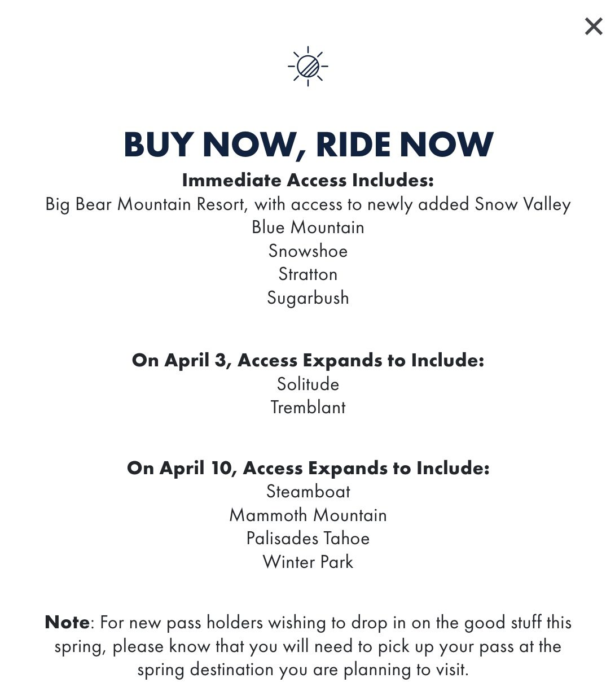615x700 pixels.
Task: Click the April 10 access expansion heading
Action: click(307, 468)
